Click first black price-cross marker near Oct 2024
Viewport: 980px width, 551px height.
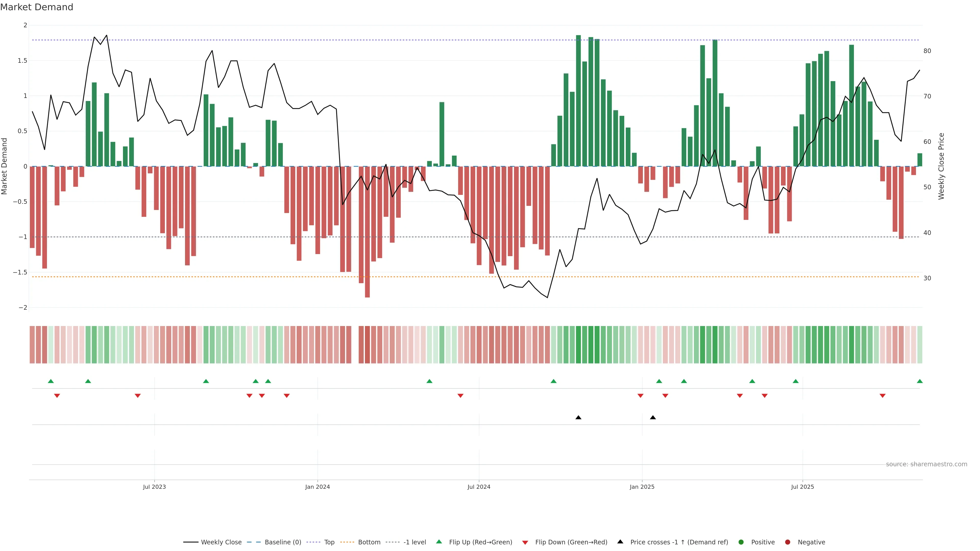tap(578, 418)
